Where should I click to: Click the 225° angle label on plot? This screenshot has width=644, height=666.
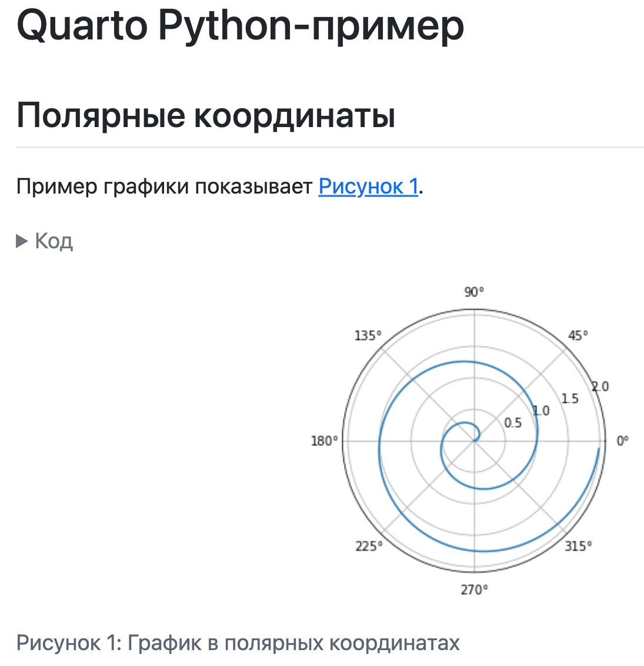(x=369, y=546)
